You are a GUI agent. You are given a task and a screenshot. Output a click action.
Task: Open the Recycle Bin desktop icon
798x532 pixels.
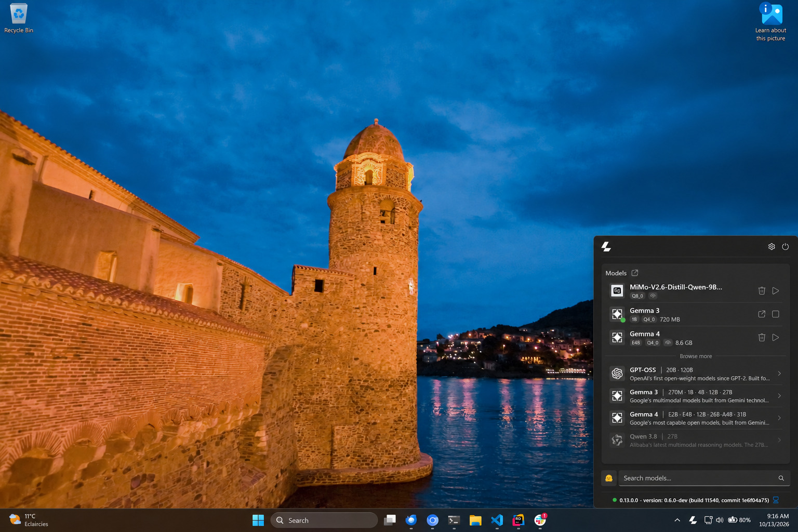(19, 19)
